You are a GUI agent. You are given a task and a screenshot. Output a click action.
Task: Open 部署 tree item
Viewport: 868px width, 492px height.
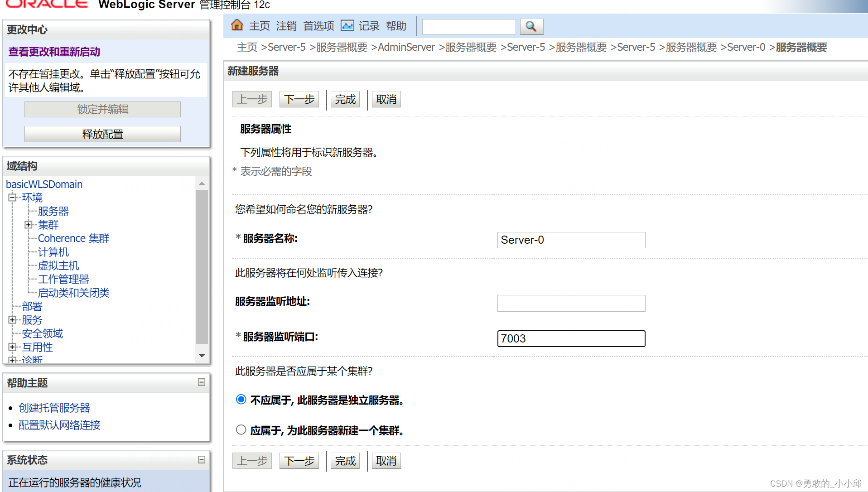pos(32,306)
